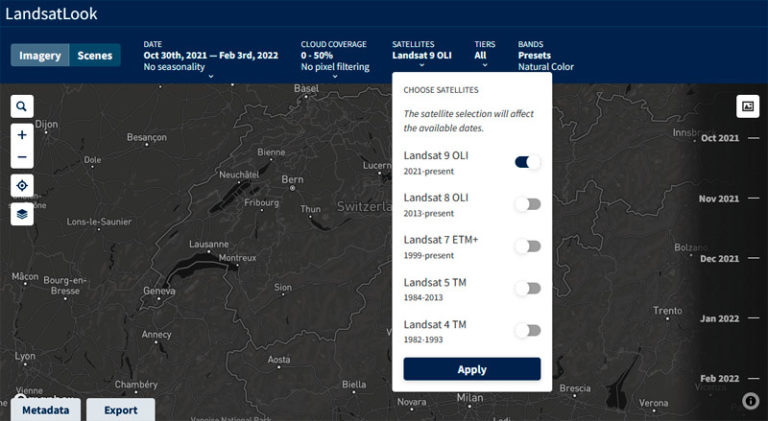The height and width of the screenshot is (421, 768).
Task: Open the Cloud Coverage dropdown
Action: [335, 60]
